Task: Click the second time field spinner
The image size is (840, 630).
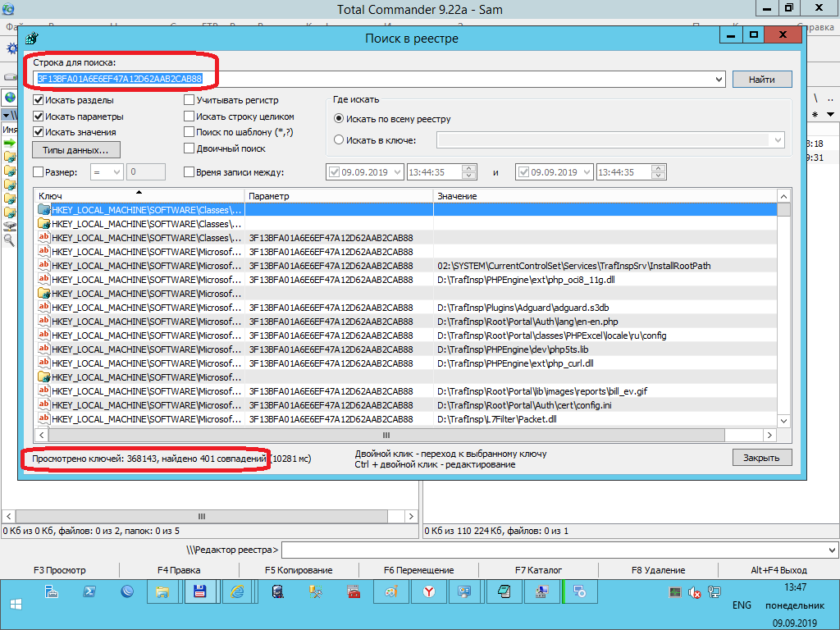Action: click(659, 172)
